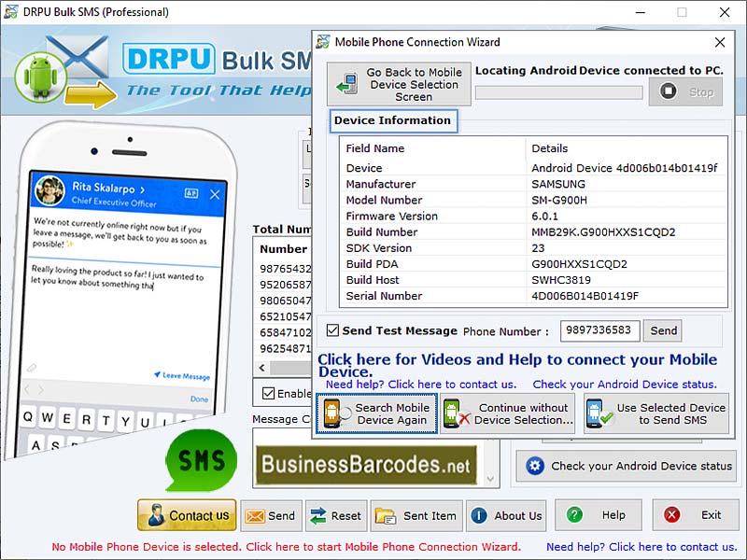Click the test message phone number field
Image resolution: width=747 pixels, height=560 pixels.
point(599,330)
